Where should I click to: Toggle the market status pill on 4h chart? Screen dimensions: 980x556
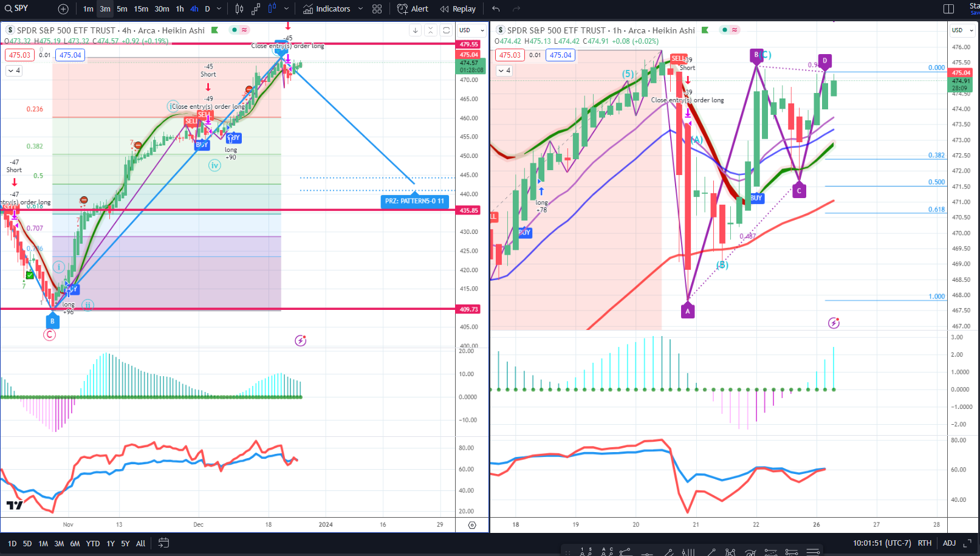(x=239, y=30)
